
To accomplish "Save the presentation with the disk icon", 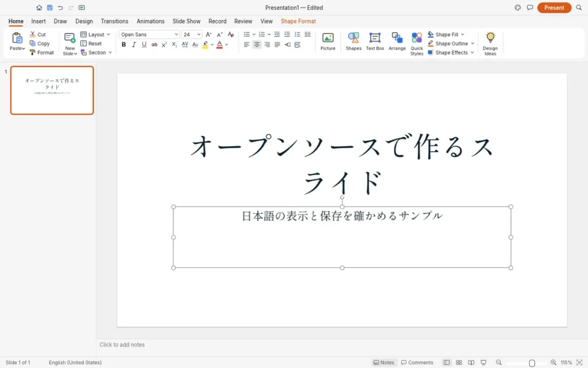I will point(49,7).
